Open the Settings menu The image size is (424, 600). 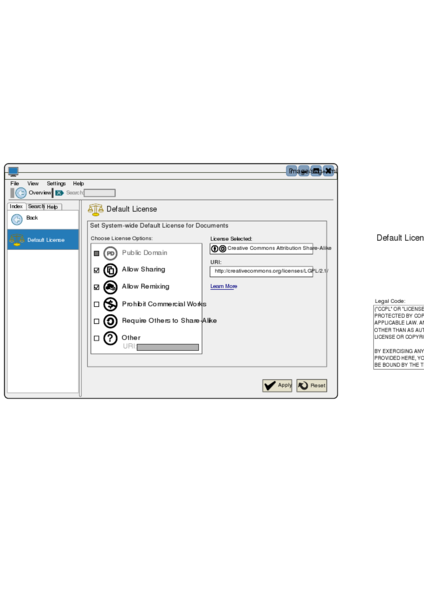[56, 183]
